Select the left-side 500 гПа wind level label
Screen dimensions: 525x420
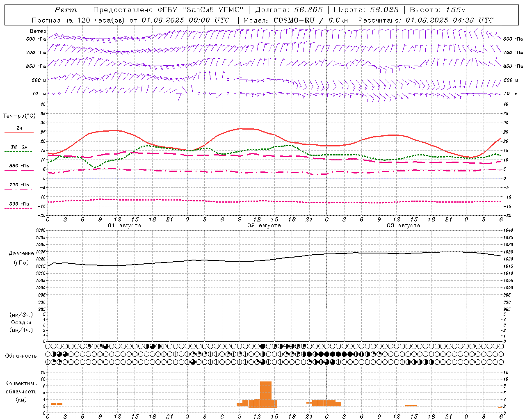(36, 39)
